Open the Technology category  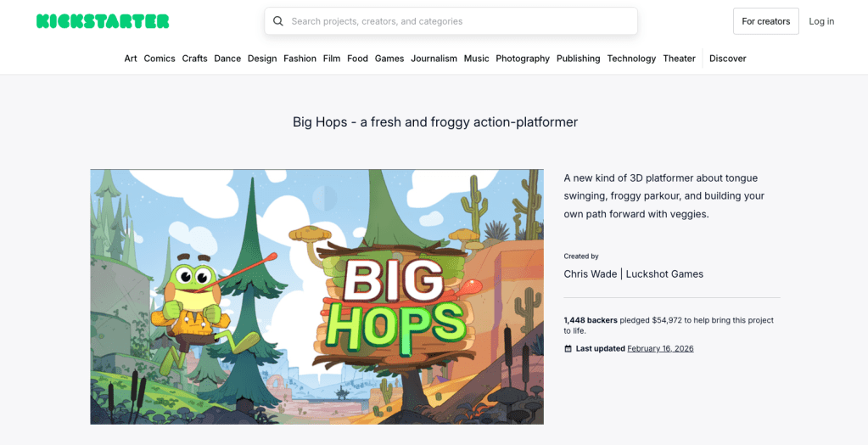tap(631, 59)
